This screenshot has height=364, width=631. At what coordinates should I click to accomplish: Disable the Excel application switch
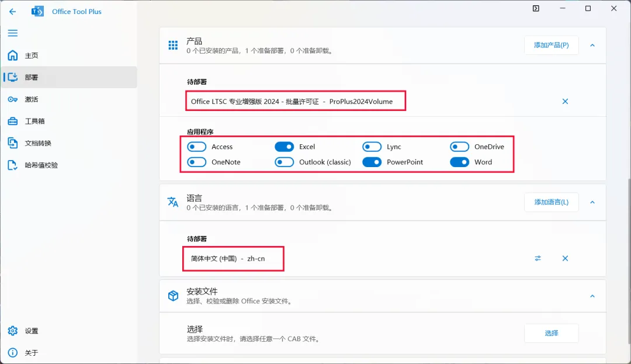[x=285, y=147]
